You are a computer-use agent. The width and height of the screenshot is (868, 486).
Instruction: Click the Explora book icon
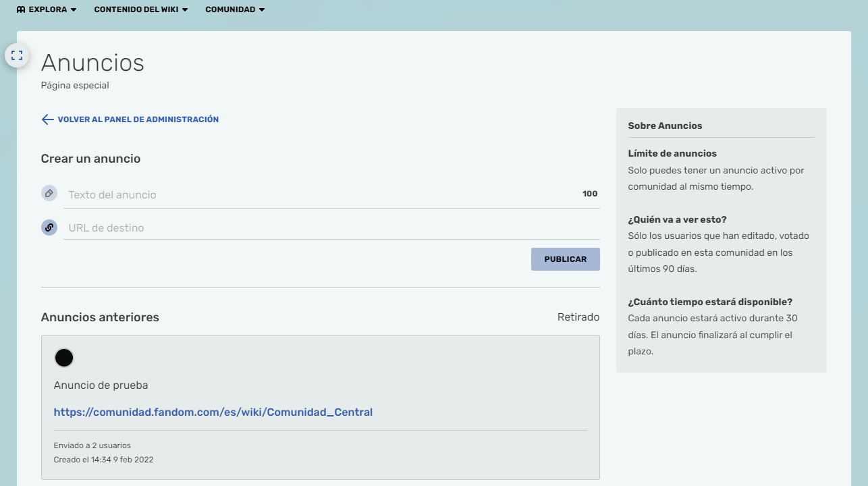click(x=21, y=9)
